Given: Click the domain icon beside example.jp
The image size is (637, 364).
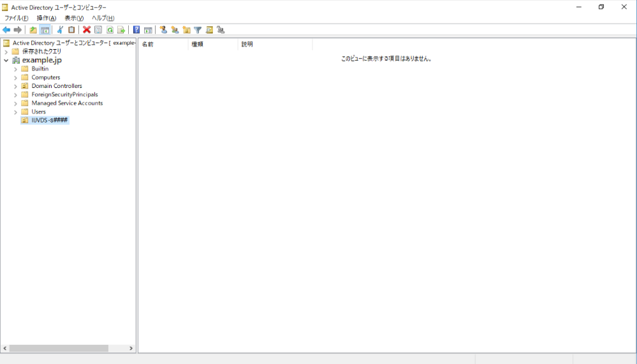Looking at the screenshot, I should pos(16,60).
